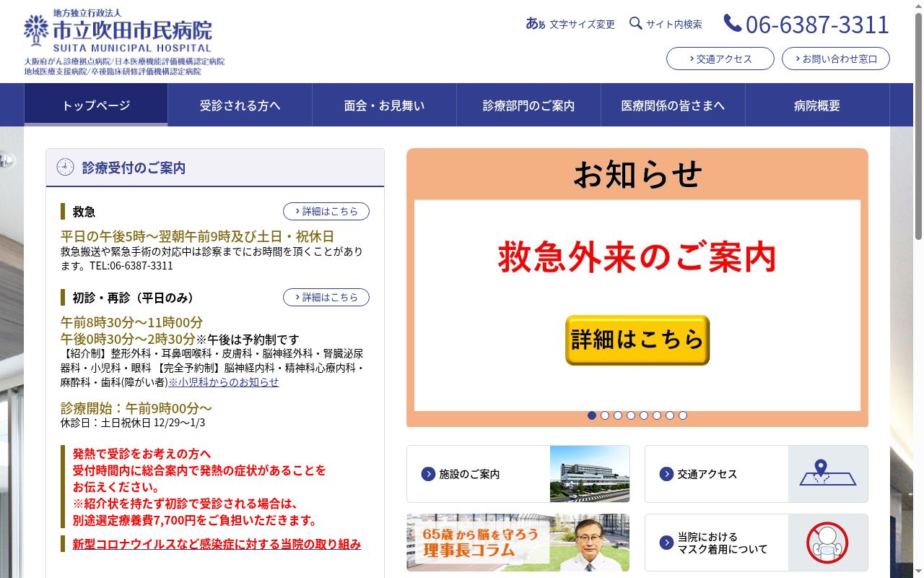
Task: Click 詳細はこちら button for 初診・再診
Action: point(326,297)
